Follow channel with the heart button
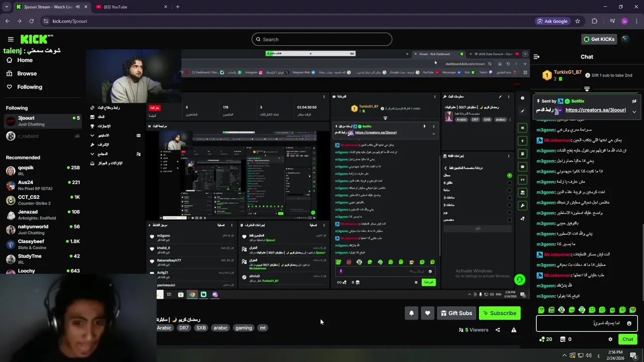Image resolution: width=644 pixels, height=362 pixels. click(427, 313)
